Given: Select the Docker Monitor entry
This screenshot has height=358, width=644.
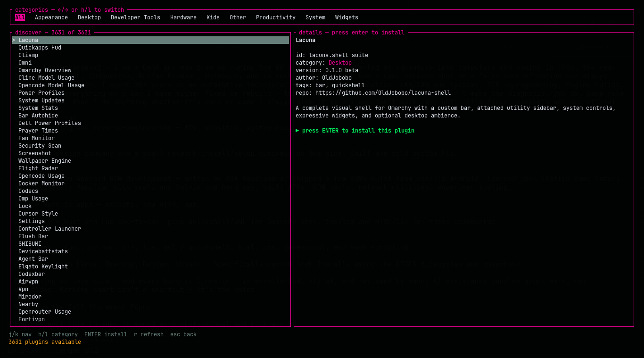Looking at the screenshot, I should point(150,183).
